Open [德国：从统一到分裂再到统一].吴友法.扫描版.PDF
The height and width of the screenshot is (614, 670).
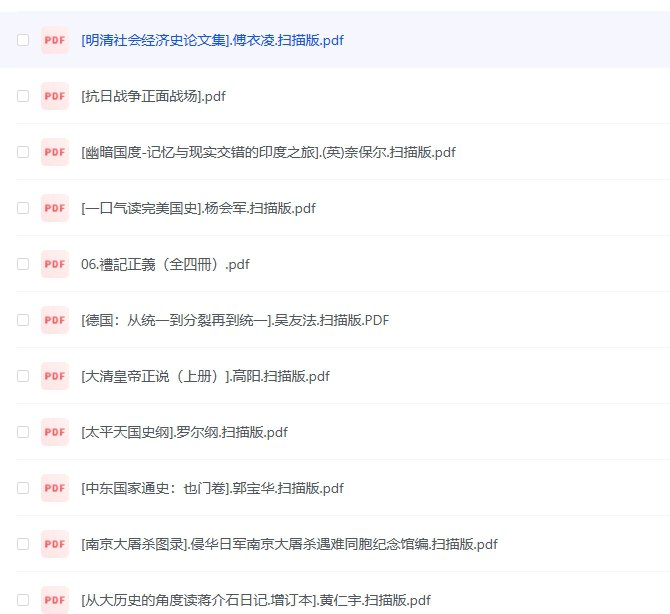pyautogui.click(x=235, y=320)
